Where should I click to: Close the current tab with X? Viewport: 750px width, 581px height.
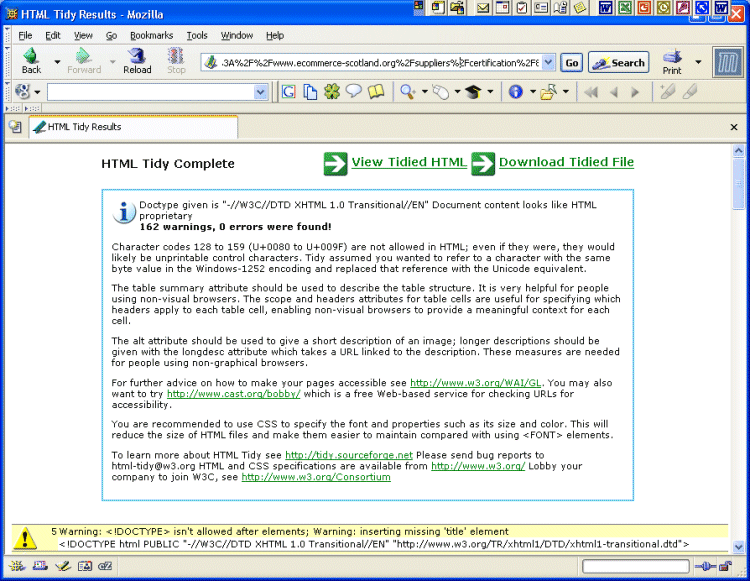[734, 127]
